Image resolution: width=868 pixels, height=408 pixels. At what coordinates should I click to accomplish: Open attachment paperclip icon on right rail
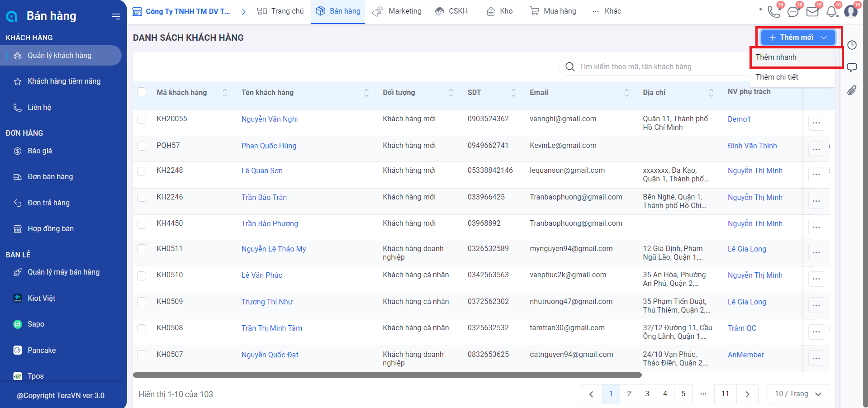(x=852, y=90)
